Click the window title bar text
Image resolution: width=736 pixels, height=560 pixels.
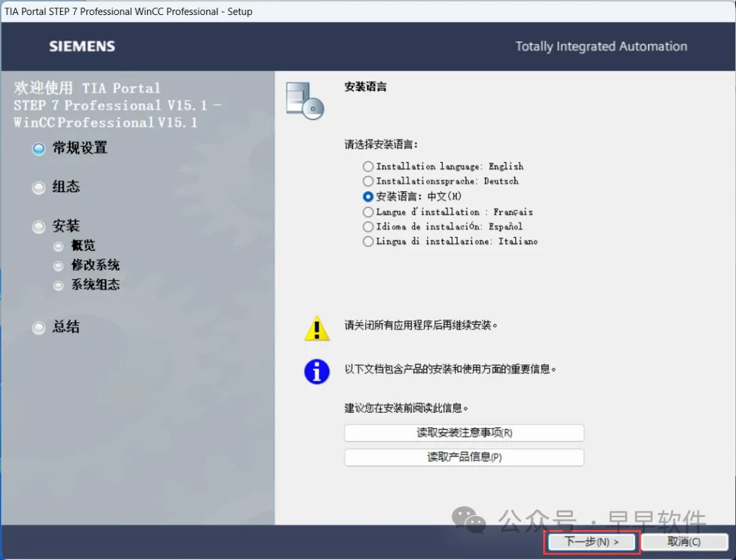click(129, 12)
